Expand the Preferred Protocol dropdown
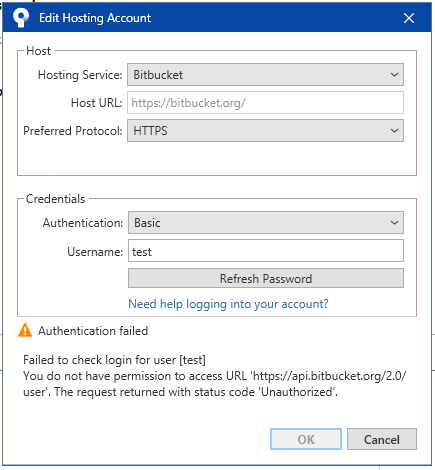Viewport: 435px width, 470px height. (265, 131)
